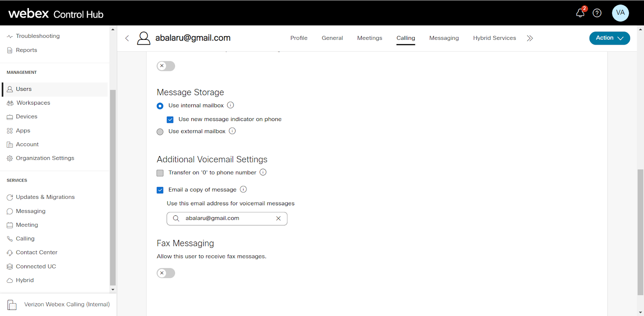
Task: Go back using the left chevron
Action: 127,38
